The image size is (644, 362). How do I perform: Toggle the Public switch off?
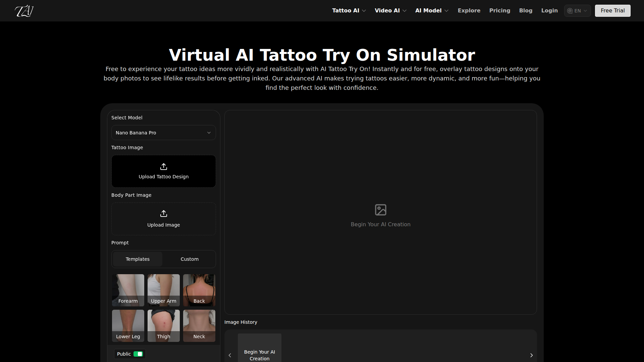tap(138, 354)
